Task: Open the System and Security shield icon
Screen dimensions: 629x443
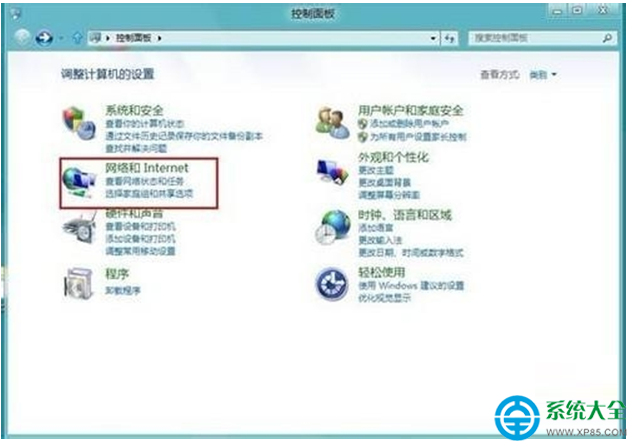Action: 79,123
